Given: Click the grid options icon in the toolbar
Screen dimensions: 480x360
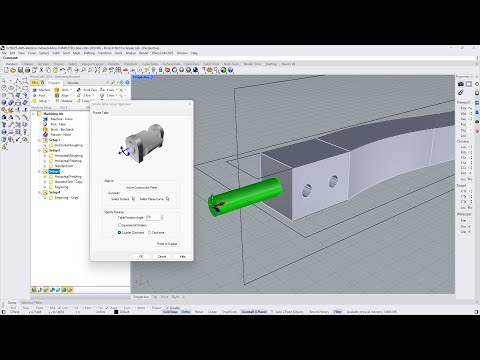Looking at the screenshot, I should (118, 70).
